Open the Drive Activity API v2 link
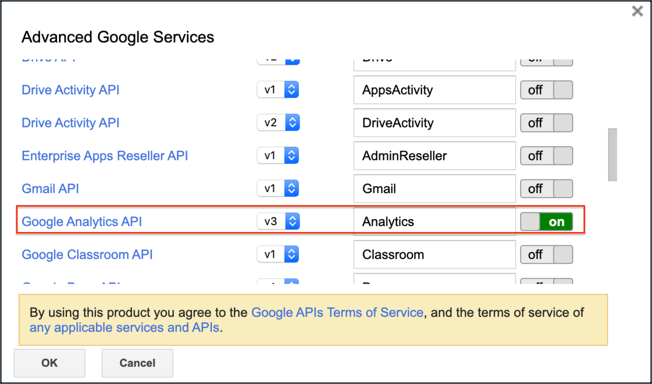This screenshot has height=384, width=652. 70,123
